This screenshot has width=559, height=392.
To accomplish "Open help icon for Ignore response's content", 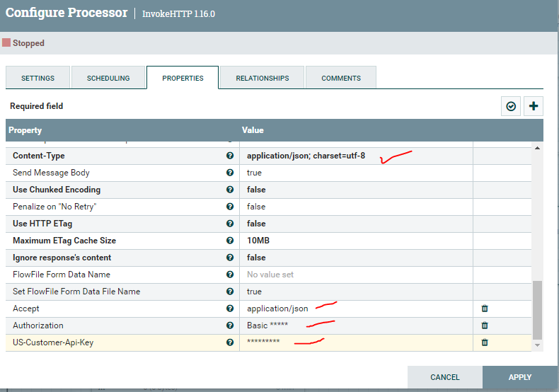I will [x=230, y=258].
